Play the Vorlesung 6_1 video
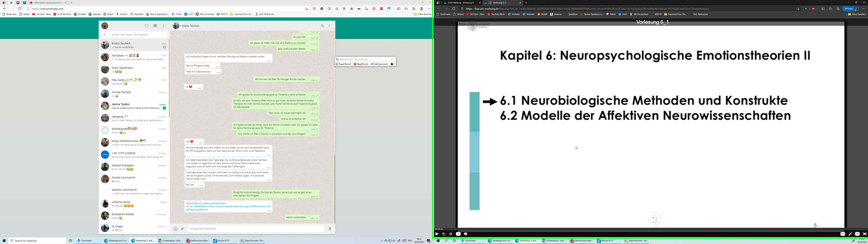868x244 pixels. [437, 234]
